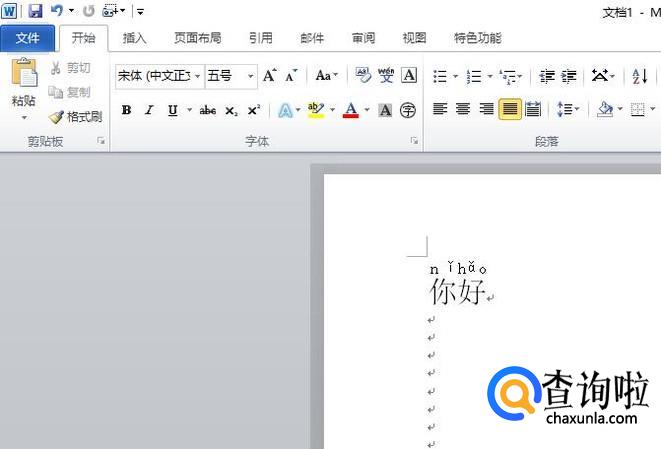Viewport: 661px width, 449px height.
Task: Click the clear formatting icon
Action: 363,75
